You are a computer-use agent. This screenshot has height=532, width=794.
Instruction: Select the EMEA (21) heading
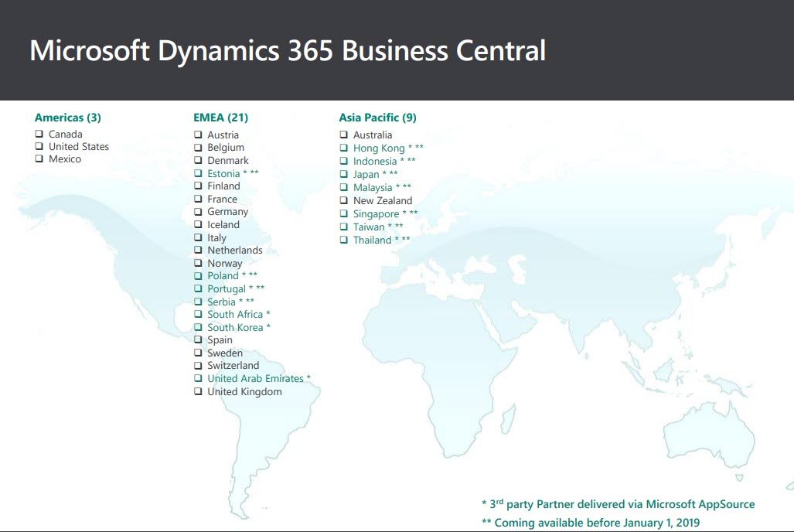[x=220, y=117]
